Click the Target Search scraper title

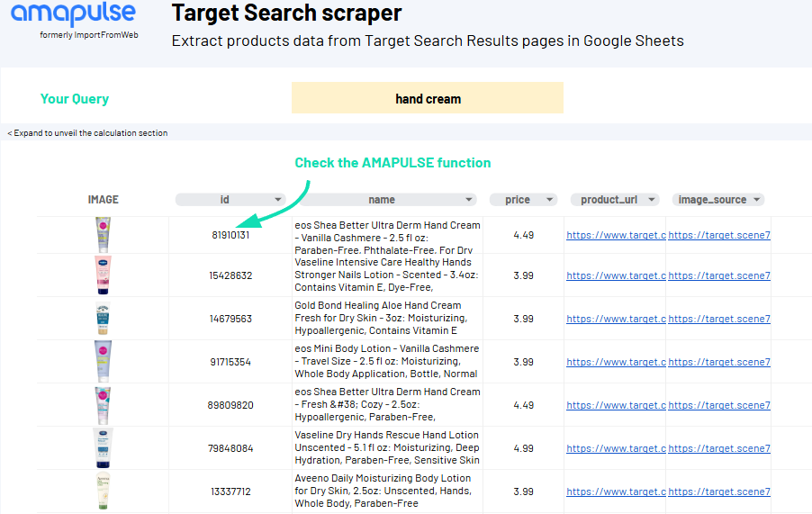coord(286,13)
